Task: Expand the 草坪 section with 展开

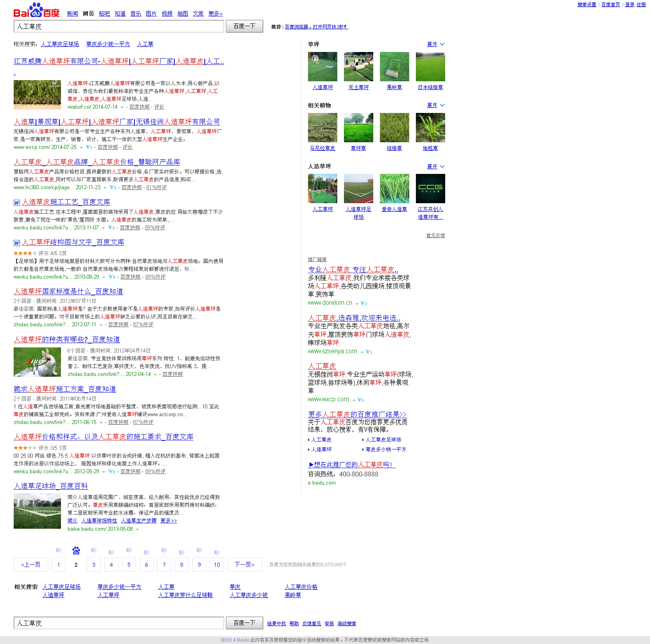Action: (x=435, y=45)
